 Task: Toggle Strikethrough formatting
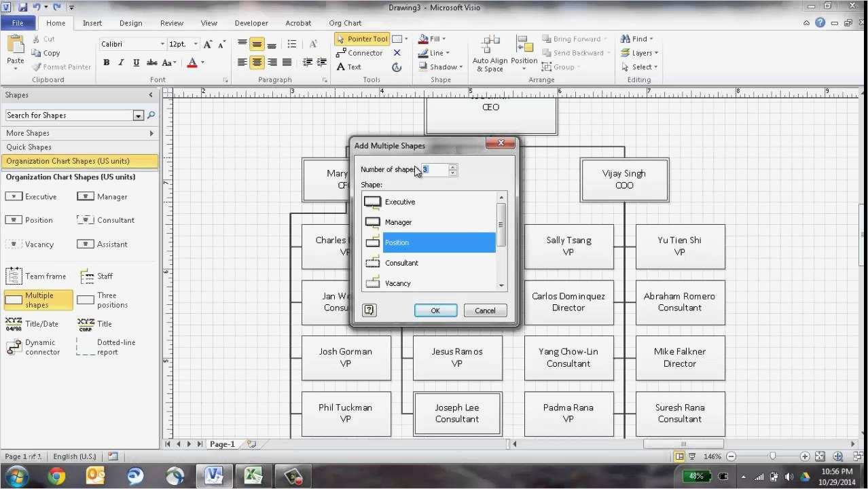[x=151, y=62]
